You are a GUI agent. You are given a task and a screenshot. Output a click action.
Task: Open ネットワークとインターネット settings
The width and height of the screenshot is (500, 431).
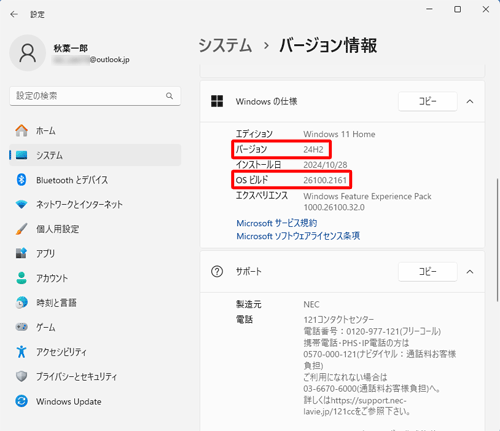tap(95, 204)
